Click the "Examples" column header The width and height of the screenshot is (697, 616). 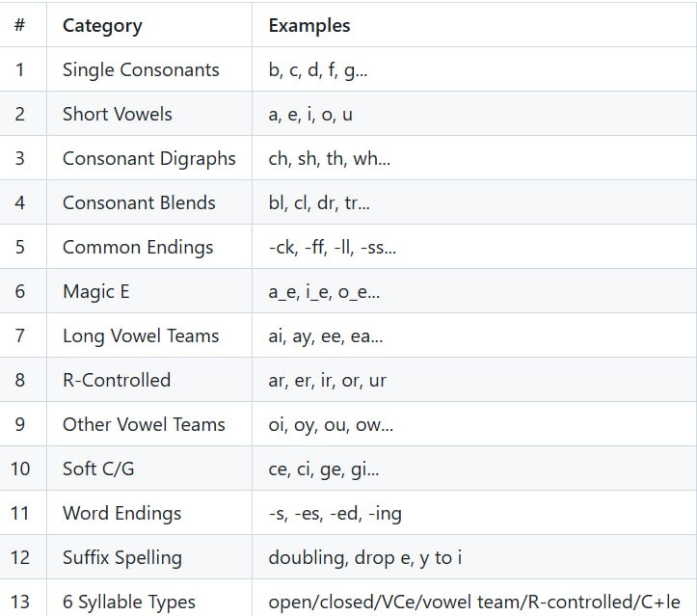click(x=309, y=26)
